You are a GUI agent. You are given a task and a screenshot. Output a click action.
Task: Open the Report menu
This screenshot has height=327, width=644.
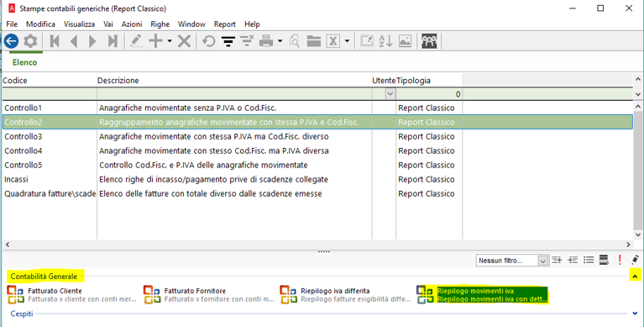225,24
